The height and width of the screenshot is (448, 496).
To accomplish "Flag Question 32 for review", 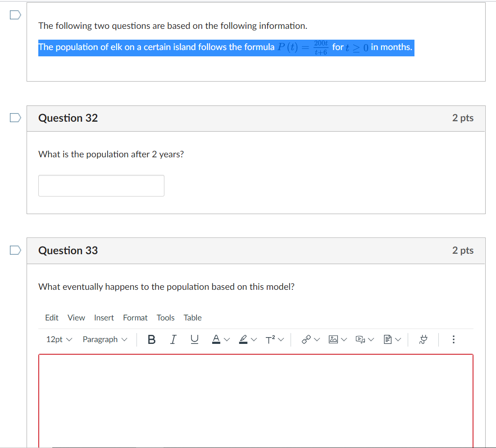I will [15, 118].
